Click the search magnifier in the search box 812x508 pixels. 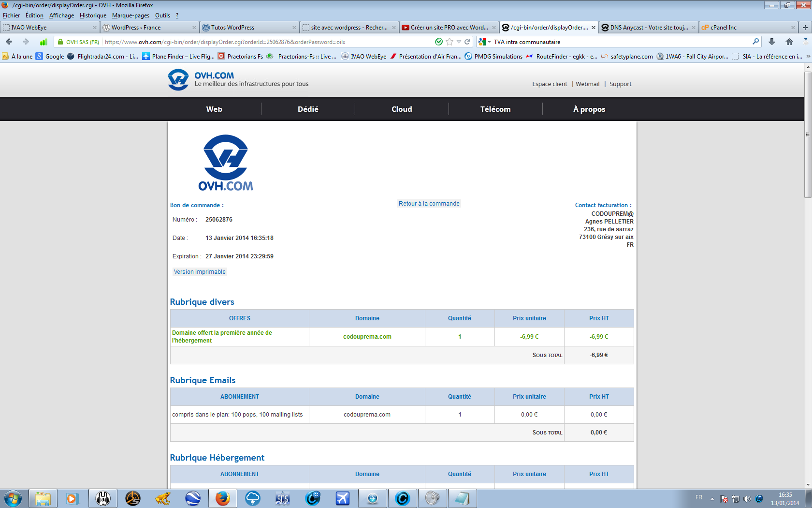coord(756,42)
